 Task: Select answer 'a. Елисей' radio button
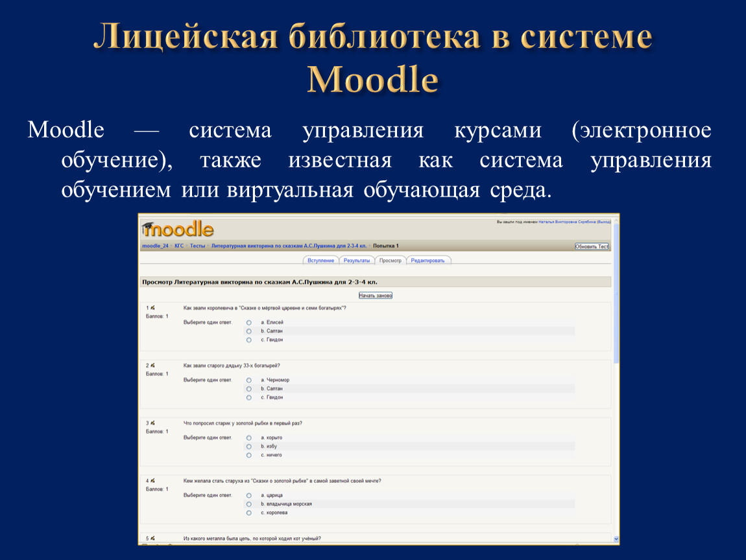click(x=248, y=322)
